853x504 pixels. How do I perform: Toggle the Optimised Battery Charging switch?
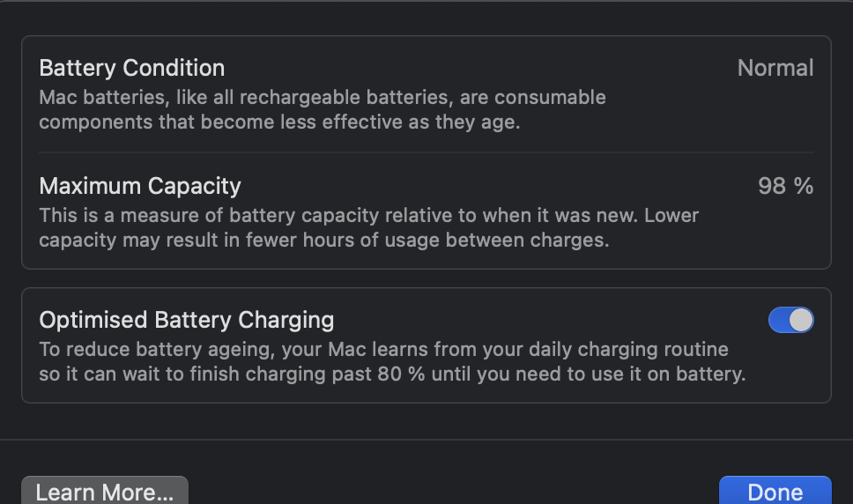coord(790,320)
